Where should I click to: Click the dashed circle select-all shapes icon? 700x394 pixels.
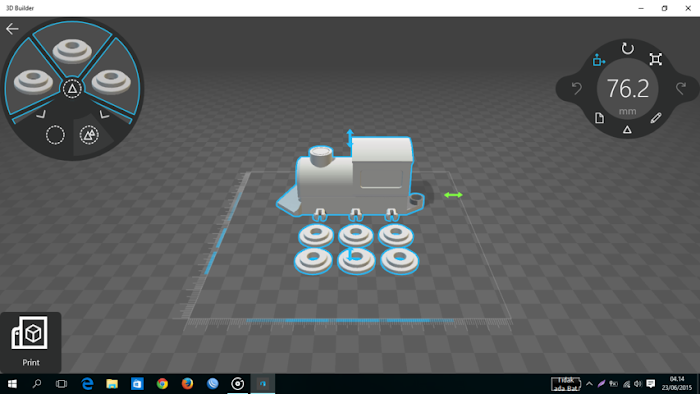coord(89,135)
